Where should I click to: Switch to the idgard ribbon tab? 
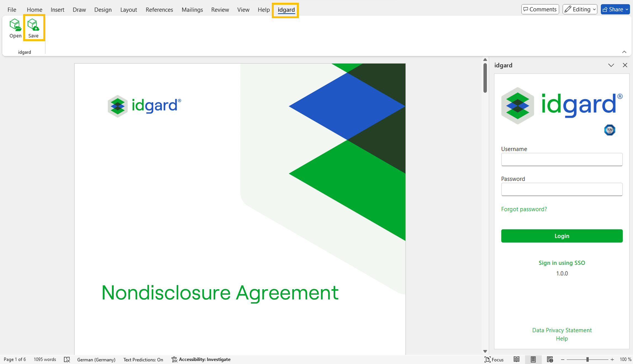pyautogui.click(x=286, y=10)
